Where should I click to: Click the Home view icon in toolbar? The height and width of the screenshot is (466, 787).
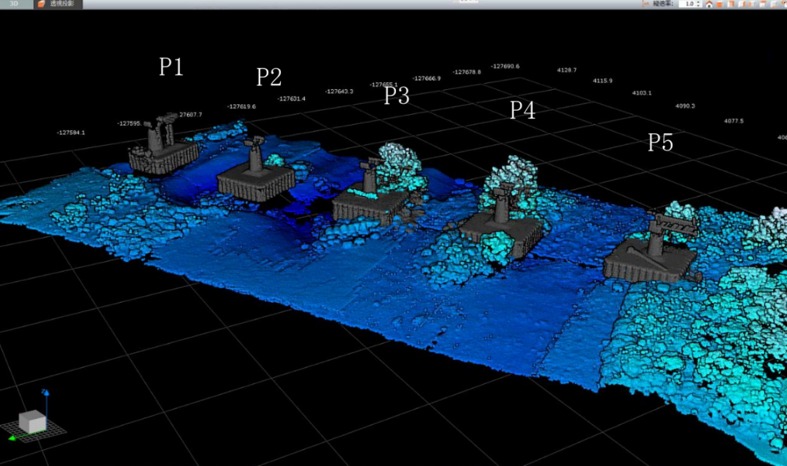[709, 4]
